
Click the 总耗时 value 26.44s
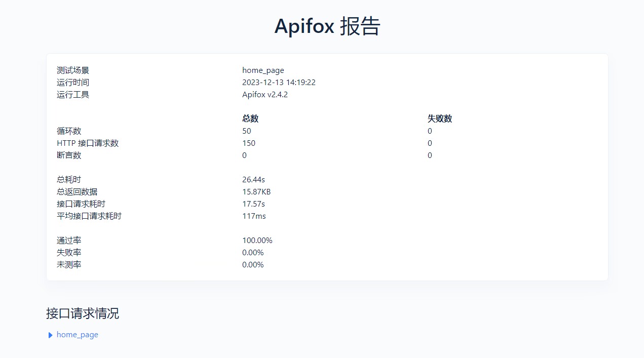(253, 180)
